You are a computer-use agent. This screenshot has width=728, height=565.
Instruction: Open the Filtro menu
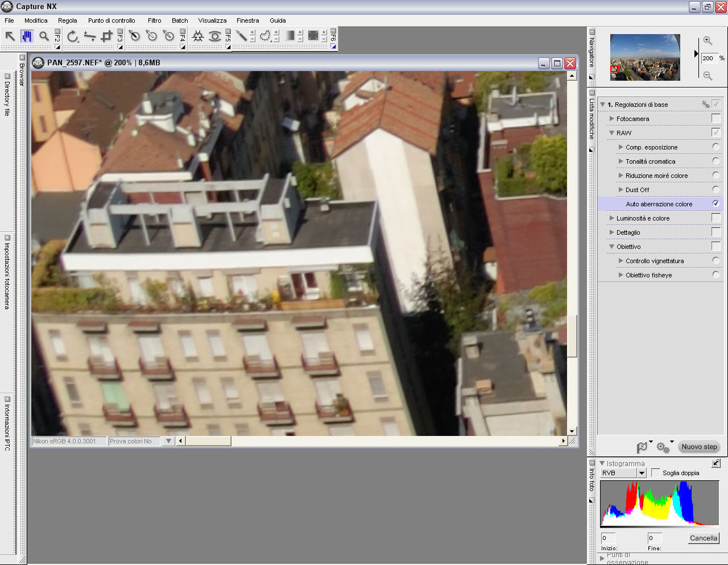click(154, 20)
